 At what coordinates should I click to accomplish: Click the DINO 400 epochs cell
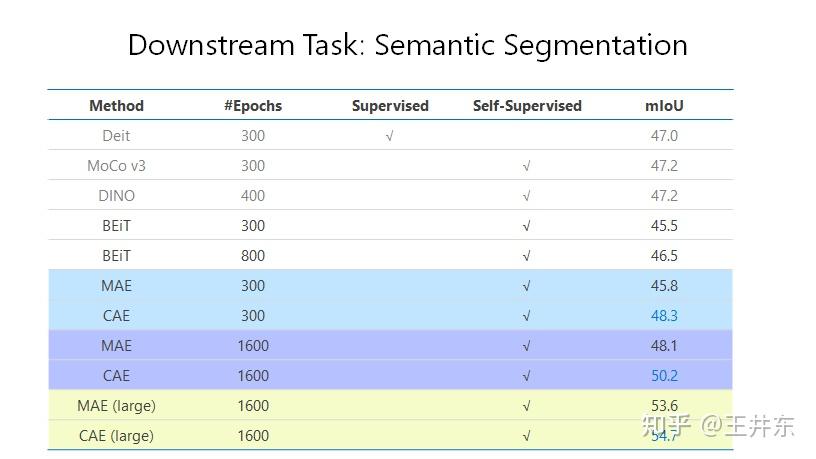click(253, 196)
